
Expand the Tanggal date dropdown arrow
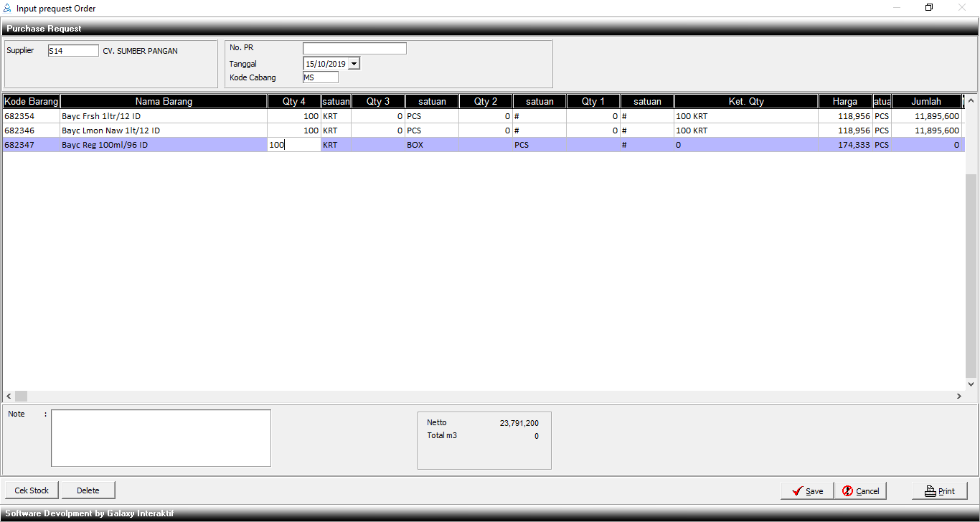point(354,64)
